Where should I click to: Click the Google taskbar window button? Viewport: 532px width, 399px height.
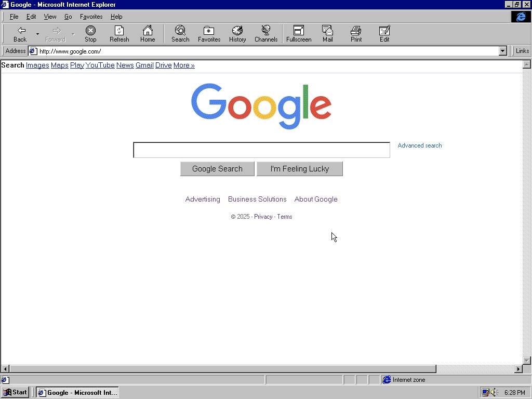coord(78,393)
